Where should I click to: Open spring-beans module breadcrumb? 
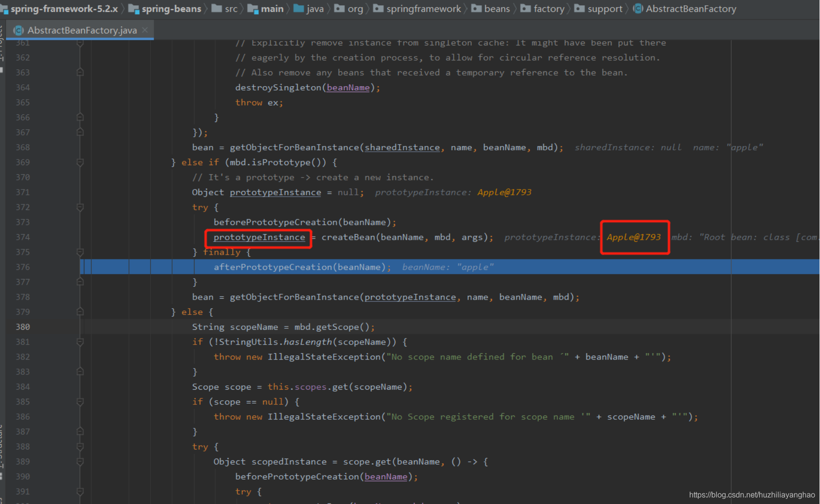(171, 9)
